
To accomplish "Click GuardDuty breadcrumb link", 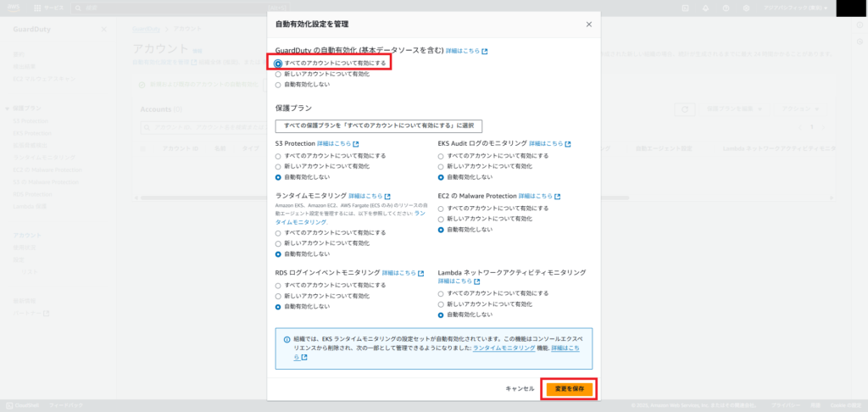I will [146, 28].
